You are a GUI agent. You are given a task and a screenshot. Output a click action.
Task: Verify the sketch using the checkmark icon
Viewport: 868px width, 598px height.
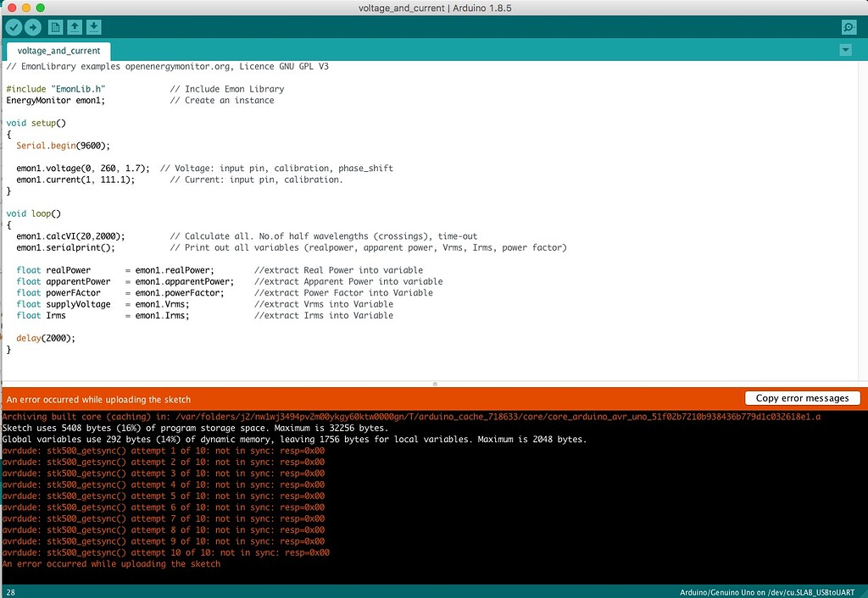[x=13, y=26]
